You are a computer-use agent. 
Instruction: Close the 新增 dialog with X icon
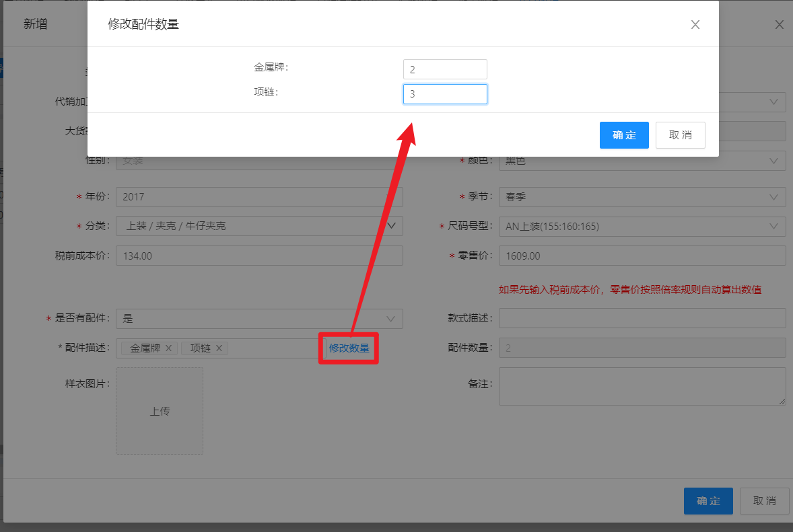pos(780,25)
